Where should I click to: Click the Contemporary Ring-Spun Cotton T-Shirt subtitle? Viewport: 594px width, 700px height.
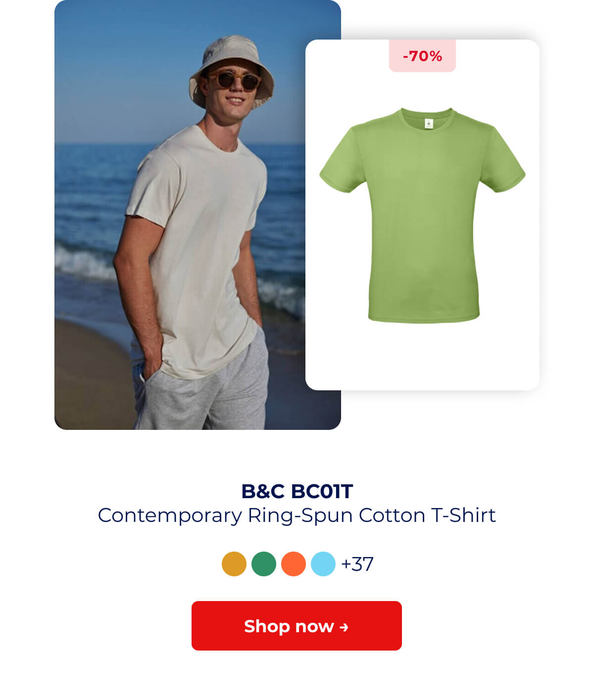[x=297, y=515]
